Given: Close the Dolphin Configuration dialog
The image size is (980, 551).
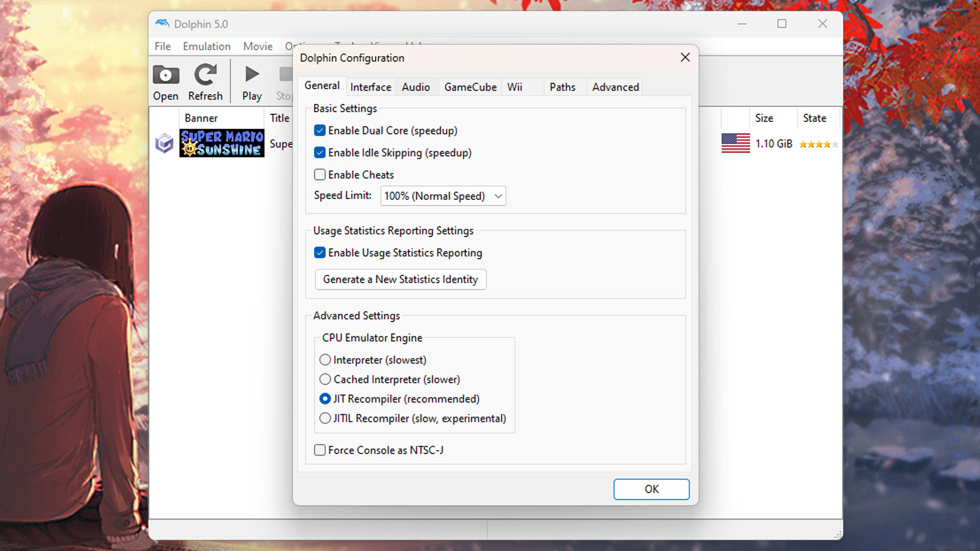Looking at the screenshot, I should click(x=685, y=58).
